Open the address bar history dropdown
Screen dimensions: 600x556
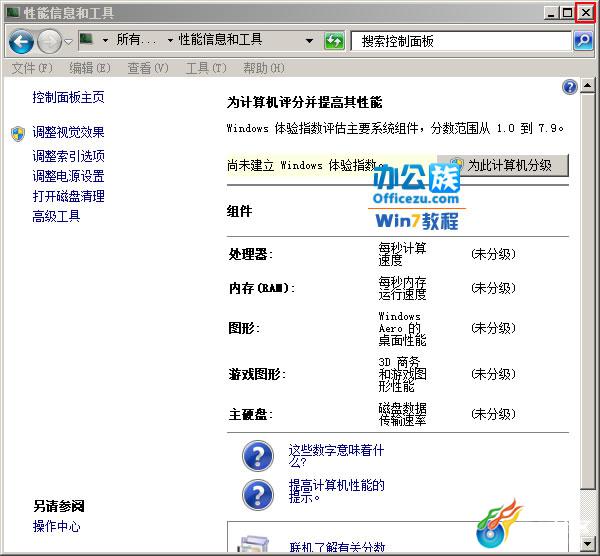pyautogui.click(x=310, y=41)
